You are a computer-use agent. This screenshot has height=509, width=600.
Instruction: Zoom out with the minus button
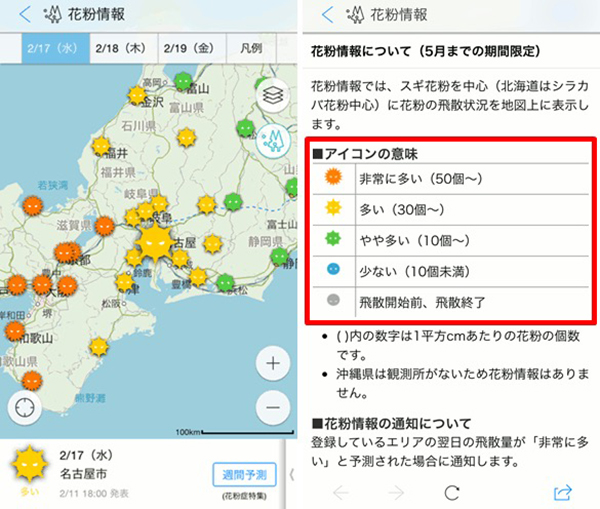click(272, 408)
